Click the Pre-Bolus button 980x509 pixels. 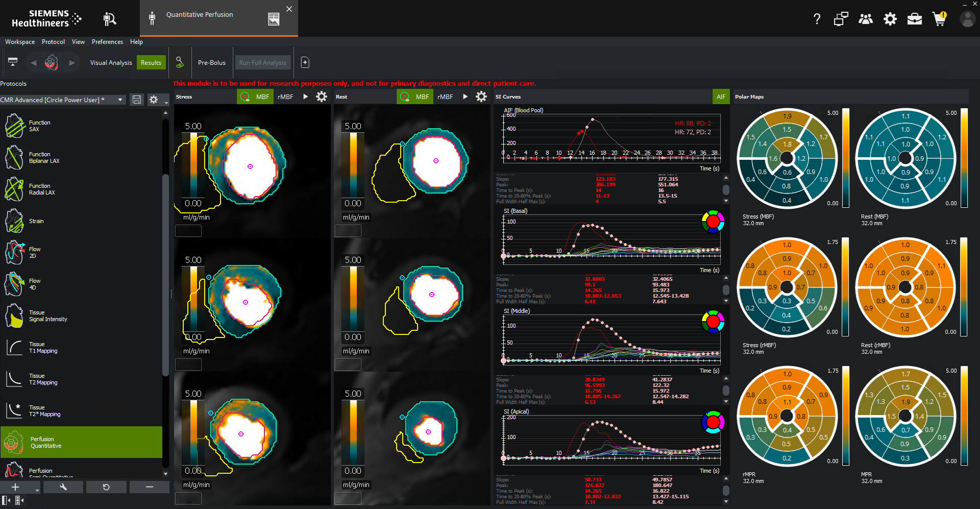212,62
